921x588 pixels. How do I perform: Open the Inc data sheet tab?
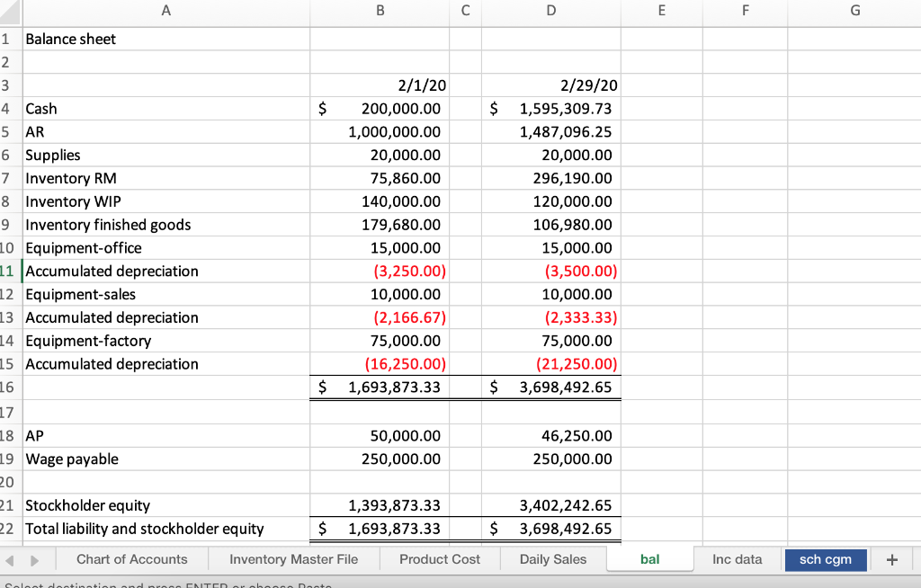(738, 559)
